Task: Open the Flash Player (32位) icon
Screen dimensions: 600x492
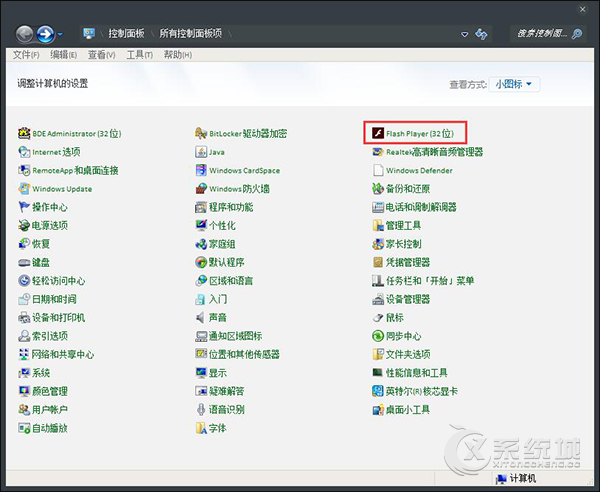Action: point(378,133)
